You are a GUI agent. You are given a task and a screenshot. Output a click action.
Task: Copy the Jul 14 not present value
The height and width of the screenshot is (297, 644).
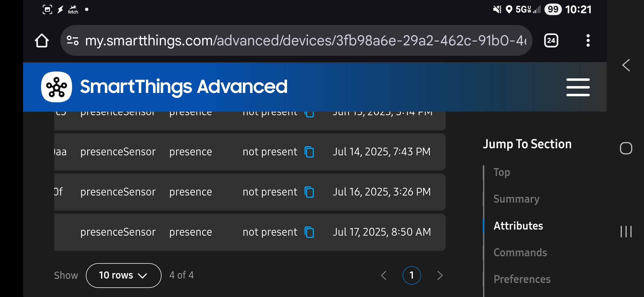[x=309, y=152]
